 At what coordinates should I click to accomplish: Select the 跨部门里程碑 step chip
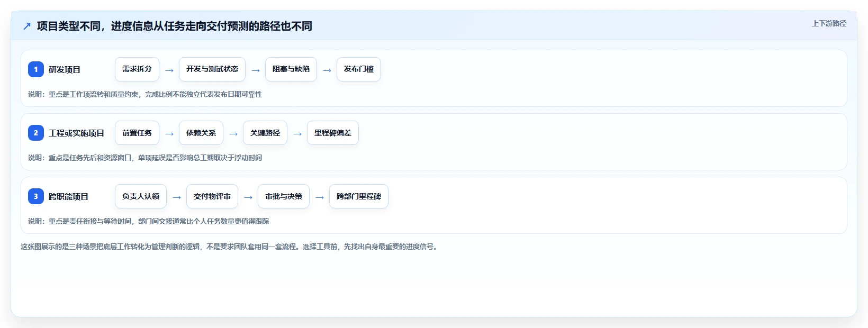(359, 196)
